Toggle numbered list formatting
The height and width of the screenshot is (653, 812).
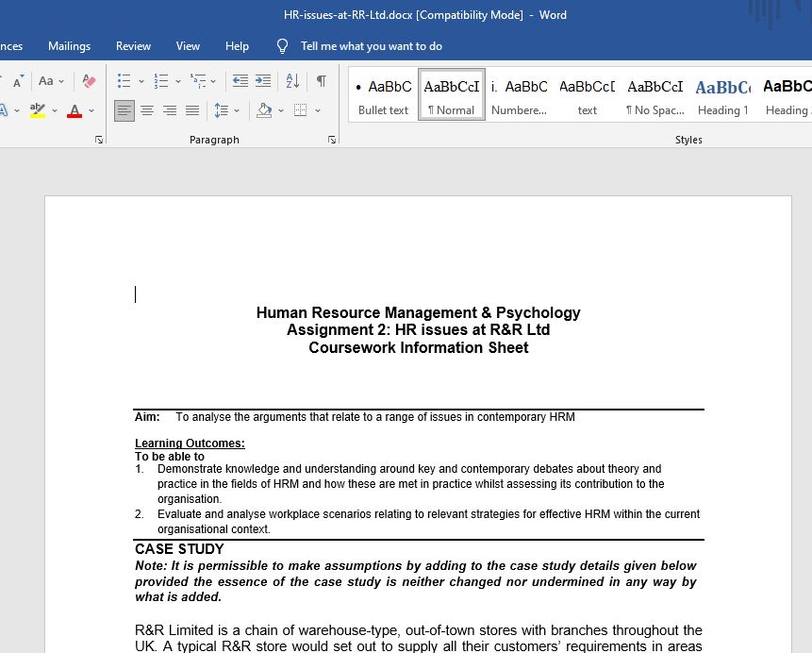tap(161, 81)
